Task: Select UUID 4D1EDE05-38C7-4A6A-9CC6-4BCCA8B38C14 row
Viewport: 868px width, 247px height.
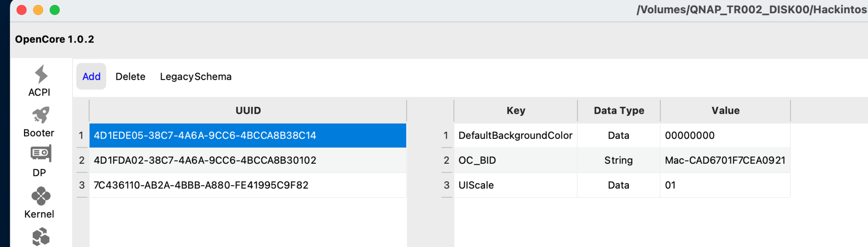Action: [248, 135]
